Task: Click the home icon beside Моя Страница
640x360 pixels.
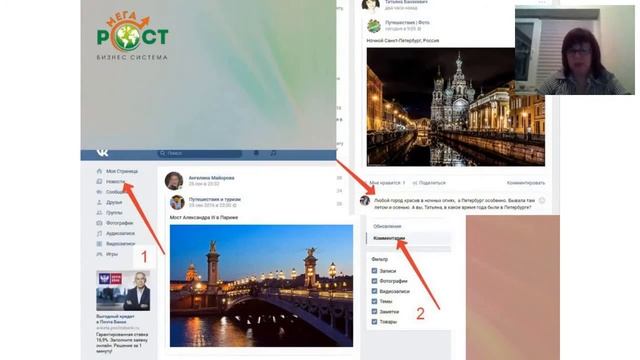Action: pyautogui.click(x=99, y=171)
